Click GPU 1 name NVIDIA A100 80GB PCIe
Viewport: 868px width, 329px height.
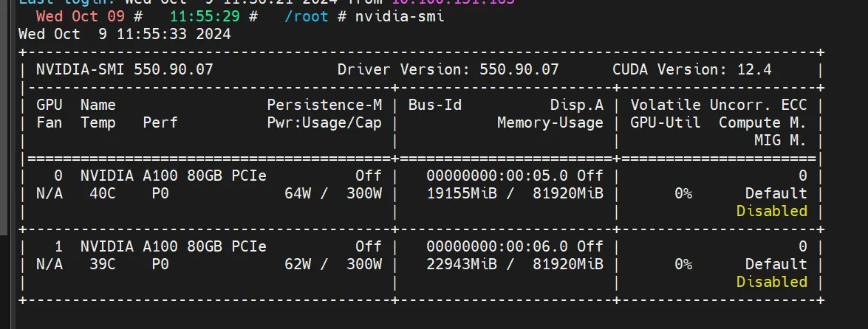click(x=174, y=246)
